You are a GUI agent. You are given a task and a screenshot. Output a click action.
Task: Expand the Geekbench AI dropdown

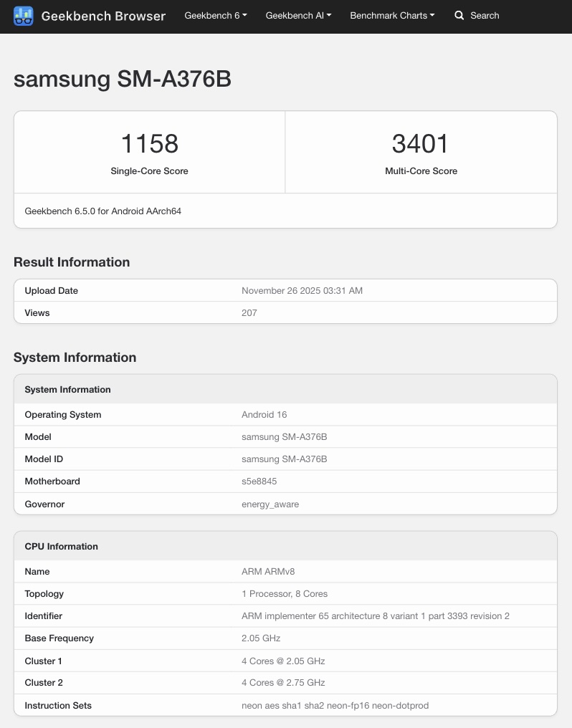point(298,16)
